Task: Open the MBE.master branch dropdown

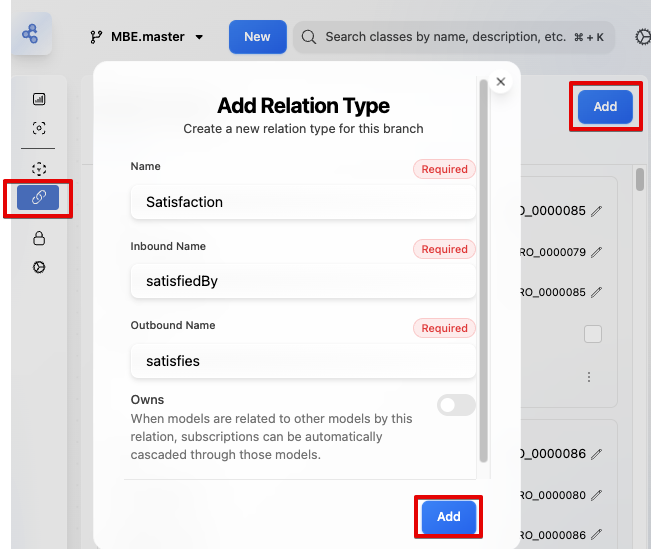Action: click(146, 37)
